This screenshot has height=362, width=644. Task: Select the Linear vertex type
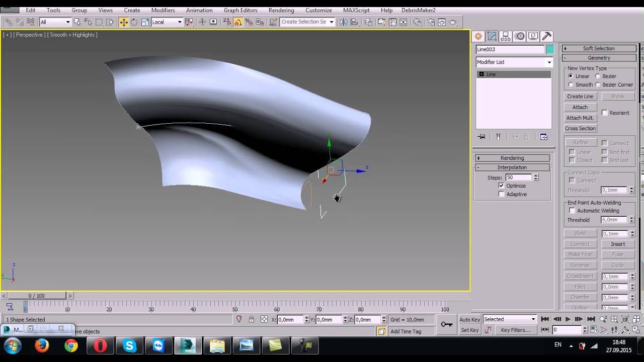[571, 76]
